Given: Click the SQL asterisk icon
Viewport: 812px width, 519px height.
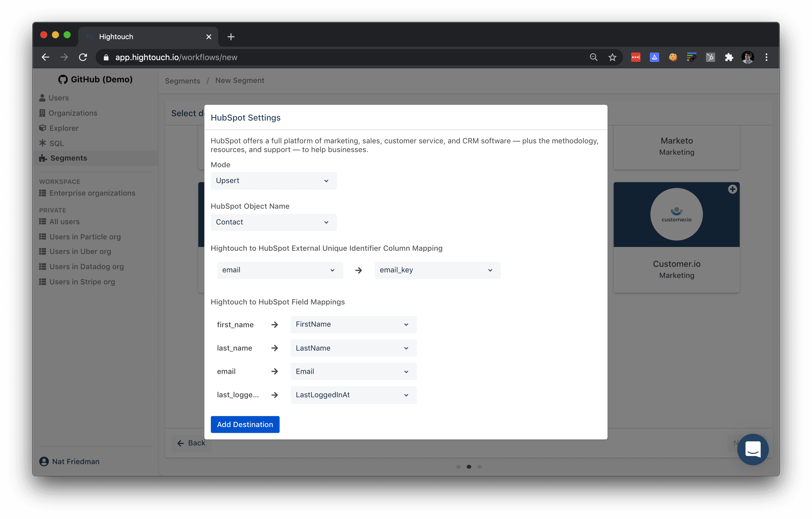Looking at the screenshot, I should click(43, 143).
